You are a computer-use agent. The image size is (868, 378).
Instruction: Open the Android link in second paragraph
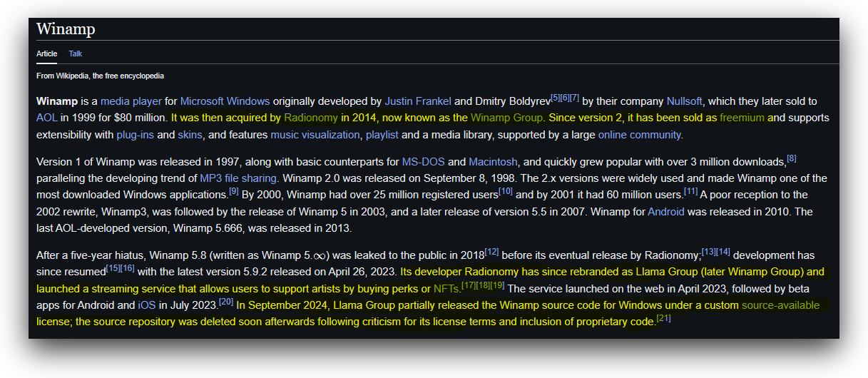tap(666, 211)
